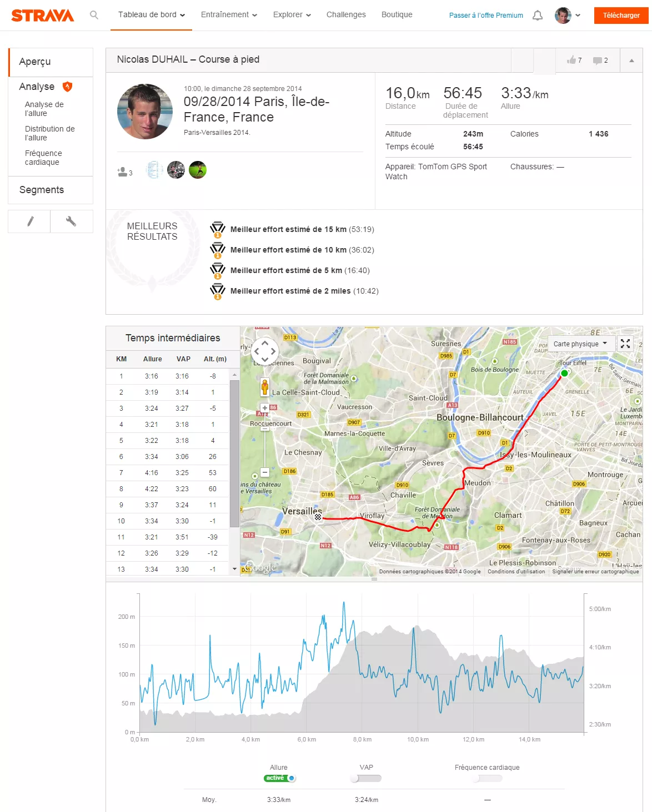Image resolution: width=652 pixels, height=812 pixels.
Task: Open the Carte physique map dropdown
Action: pyautogui.click(x=580, y=344)
